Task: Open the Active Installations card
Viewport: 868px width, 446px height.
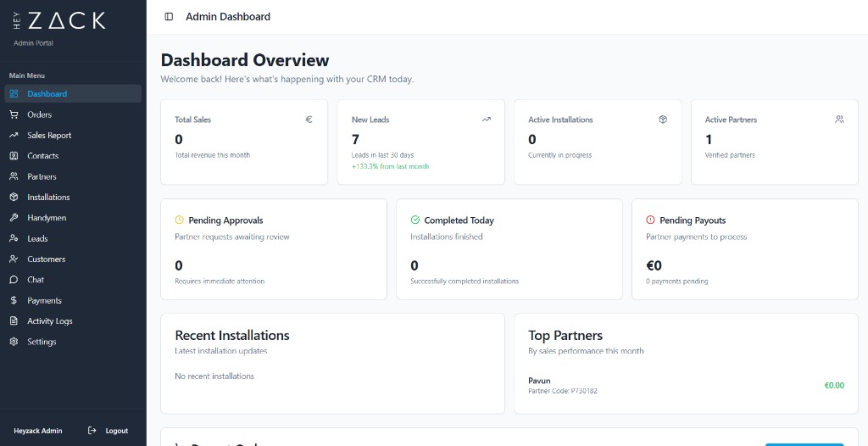Action: click(598, 142)
